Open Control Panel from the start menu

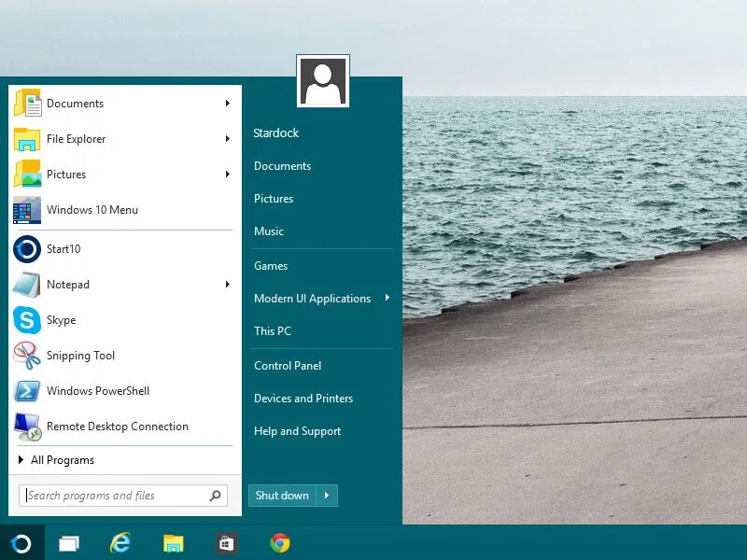tap(288, 365)
